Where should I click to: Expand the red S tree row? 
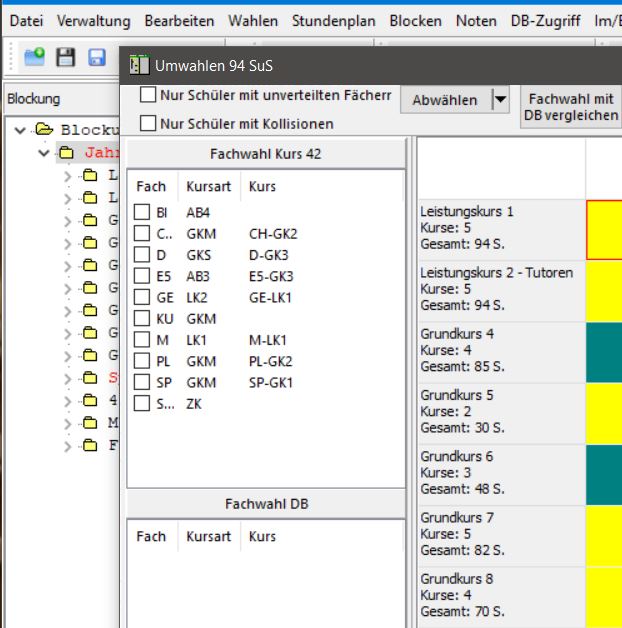pos(67,378)
